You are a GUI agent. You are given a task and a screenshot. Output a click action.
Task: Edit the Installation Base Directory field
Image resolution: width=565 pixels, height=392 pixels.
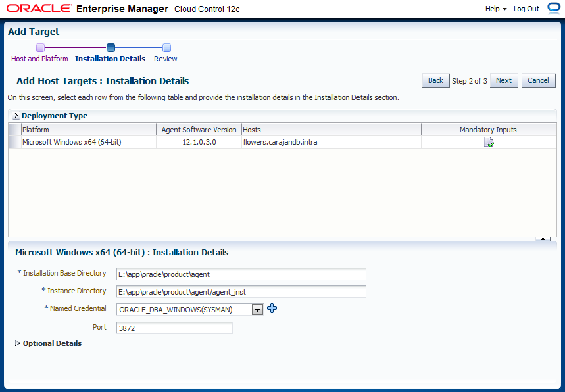point(241,274)
